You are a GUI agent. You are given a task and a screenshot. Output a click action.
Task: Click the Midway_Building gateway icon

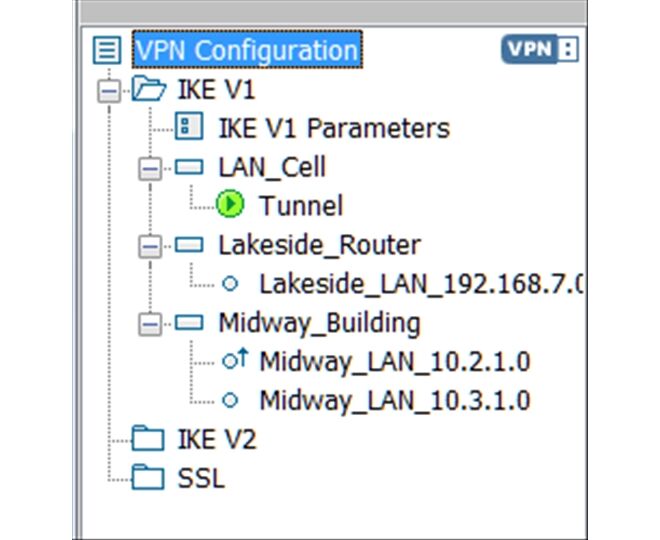[x=189, y=323]
